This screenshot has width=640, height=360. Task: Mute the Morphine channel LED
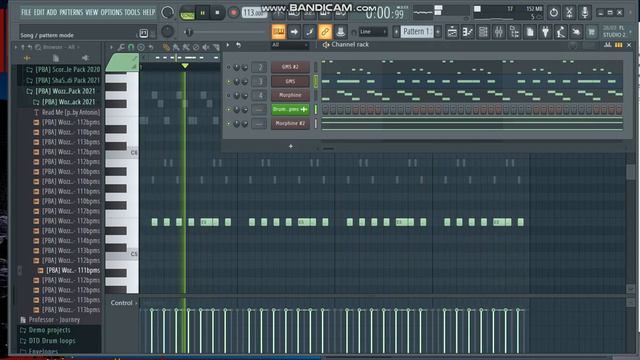point(229,96)
